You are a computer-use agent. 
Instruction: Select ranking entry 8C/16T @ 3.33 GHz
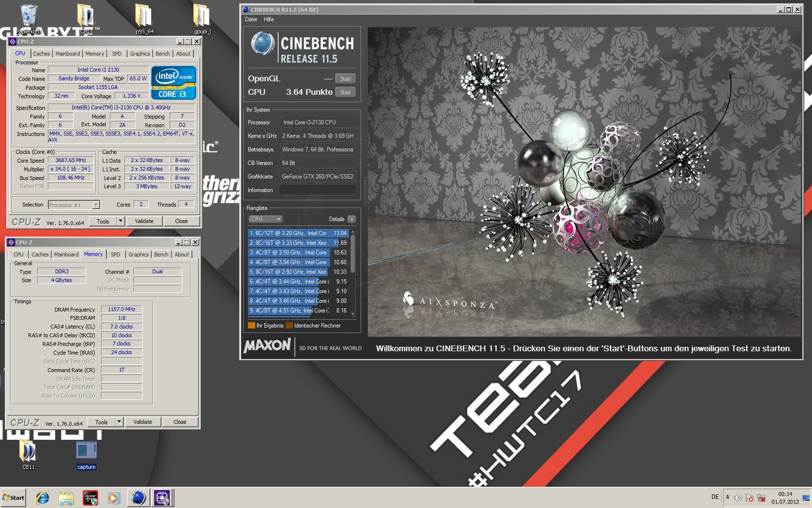pos(298,243)
